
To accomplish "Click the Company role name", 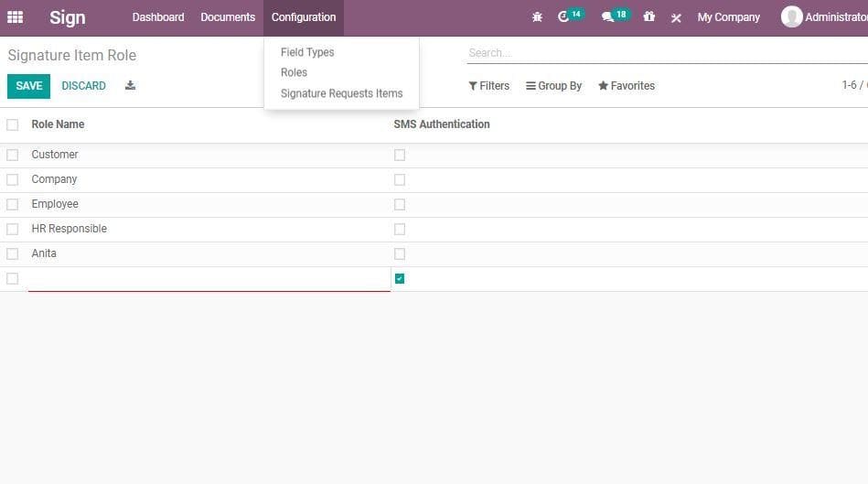I will click(x=54, y=179).
